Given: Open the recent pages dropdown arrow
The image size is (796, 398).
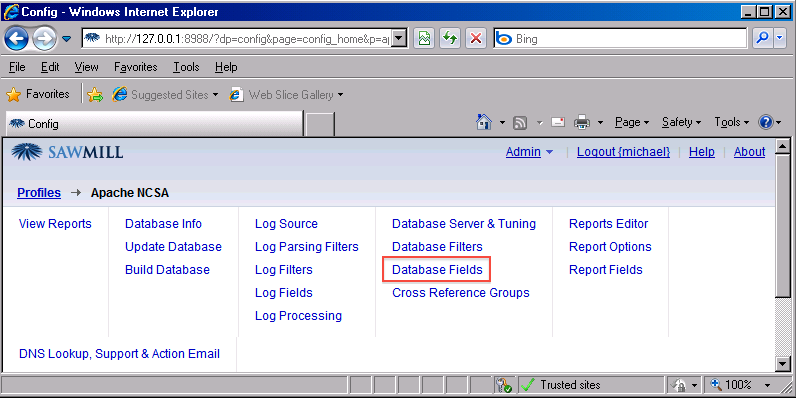Looking at the screenshot, I should [x=67, y=39].
